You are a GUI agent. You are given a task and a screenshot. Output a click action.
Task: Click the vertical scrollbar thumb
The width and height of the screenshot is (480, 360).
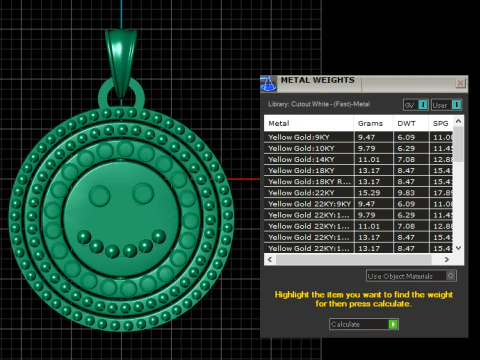458,144
